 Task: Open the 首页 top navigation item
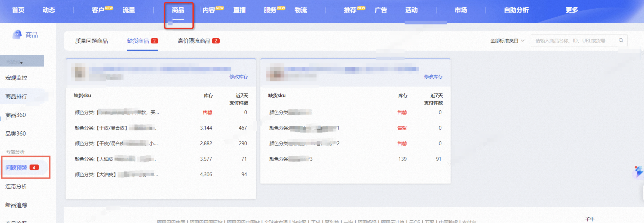coord(18,10)
